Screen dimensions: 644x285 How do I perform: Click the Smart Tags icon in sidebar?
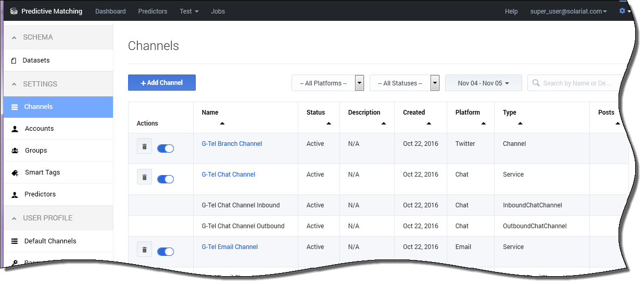pos(15,172)
